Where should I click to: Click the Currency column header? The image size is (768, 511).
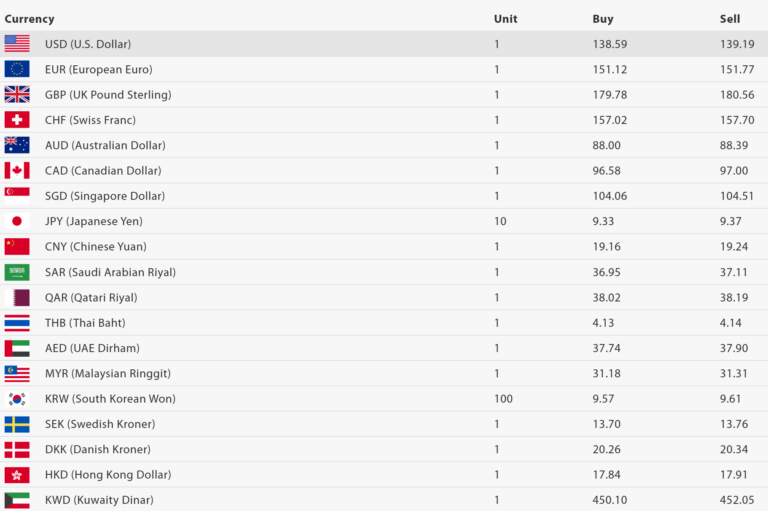click(30, 19)
